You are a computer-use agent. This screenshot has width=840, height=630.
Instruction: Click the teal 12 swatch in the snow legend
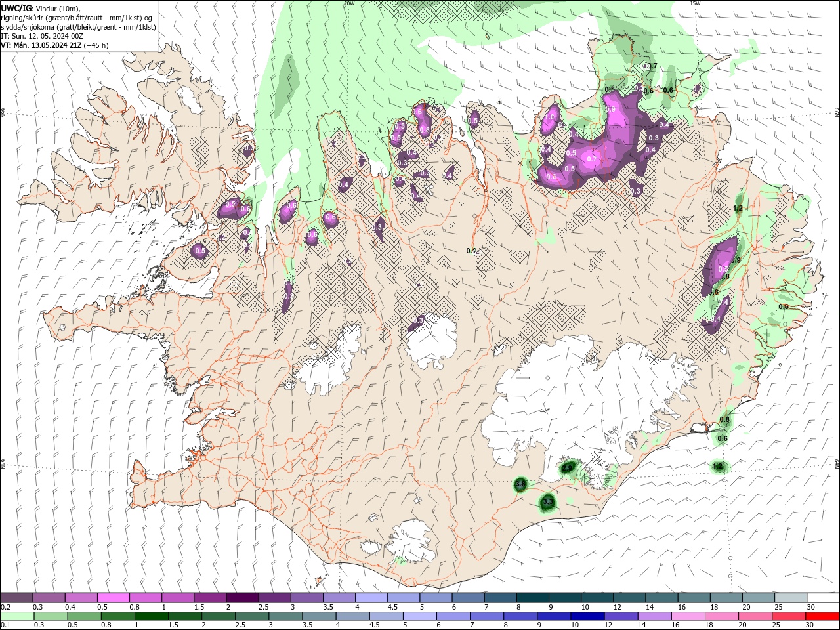click(x=629, y=598)
